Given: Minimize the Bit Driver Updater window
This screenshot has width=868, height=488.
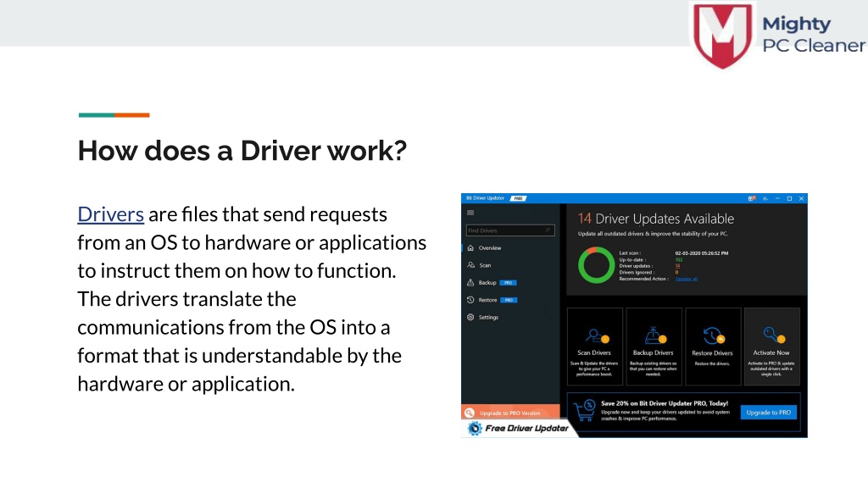Looking at the screenshot, I should [777, 198].
